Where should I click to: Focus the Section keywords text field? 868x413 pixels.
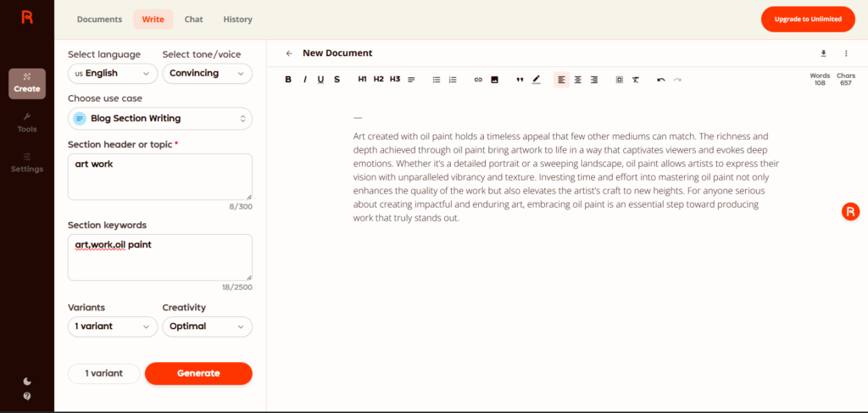160,258
